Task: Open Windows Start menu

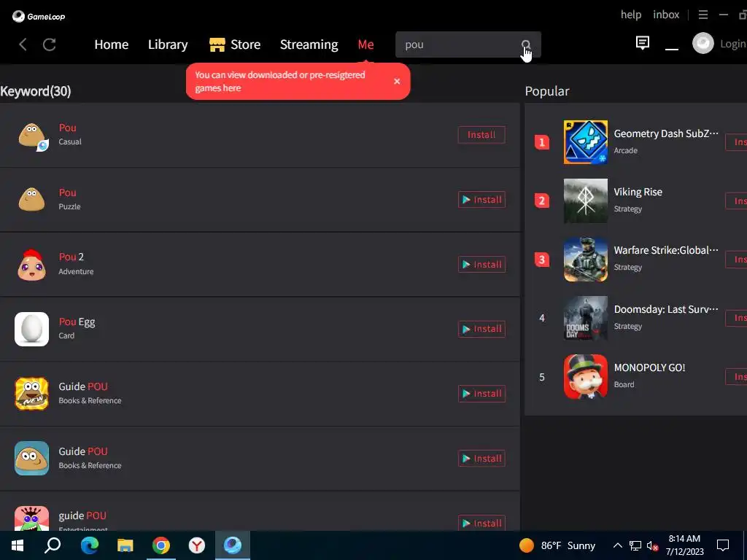Action: click(18, 545)
